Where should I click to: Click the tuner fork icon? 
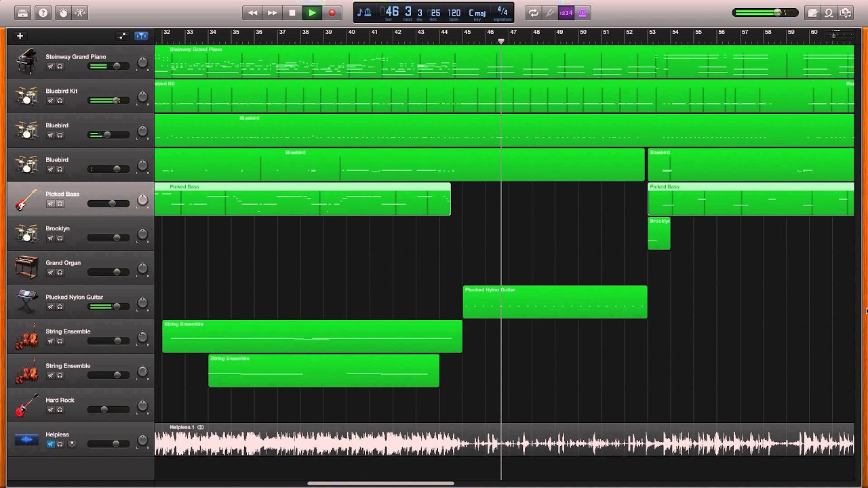550,13
